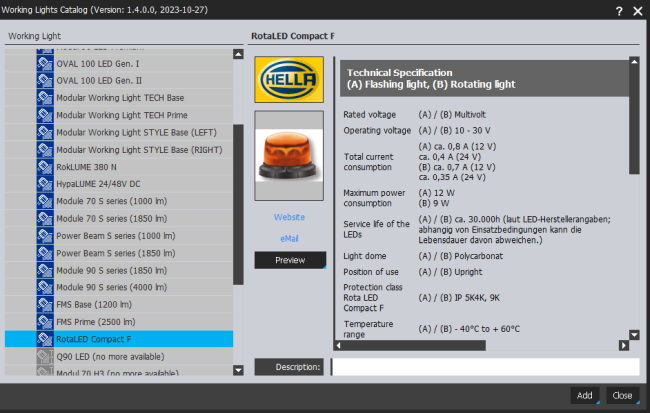The width and height of the screenshot is (650, 413).
Task: Click icon of Modular Working Light STYLE Base (LEFT)
Action: 45,132
